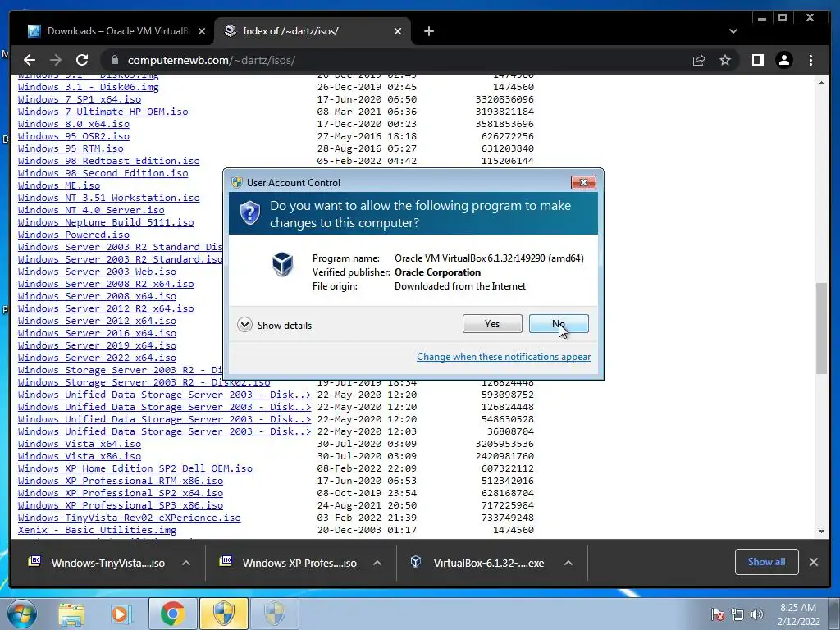Click the Chrome forward arrow
This screenshot has width=840, height=630.
(x=56, y=60)
